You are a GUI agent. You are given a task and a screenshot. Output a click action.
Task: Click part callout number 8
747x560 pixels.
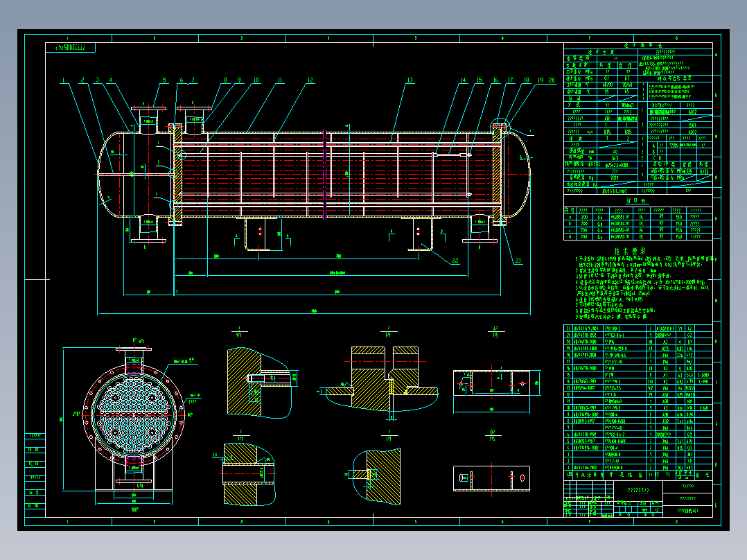tap(225, 80)
